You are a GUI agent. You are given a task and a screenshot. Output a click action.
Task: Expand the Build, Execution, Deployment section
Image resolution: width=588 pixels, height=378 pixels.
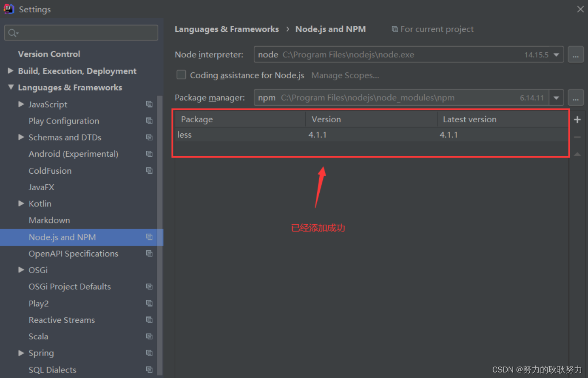11,71
